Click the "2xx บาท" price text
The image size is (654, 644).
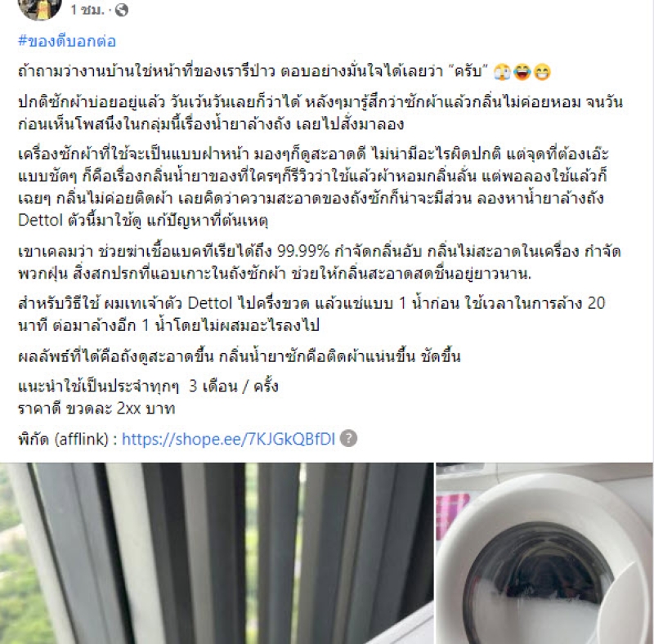(x=146, y=408)
